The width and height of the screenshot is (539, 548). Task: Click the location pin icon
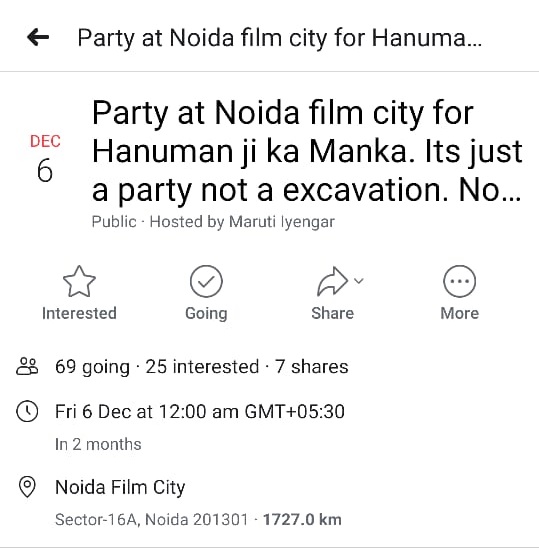(x=27, y=486)
